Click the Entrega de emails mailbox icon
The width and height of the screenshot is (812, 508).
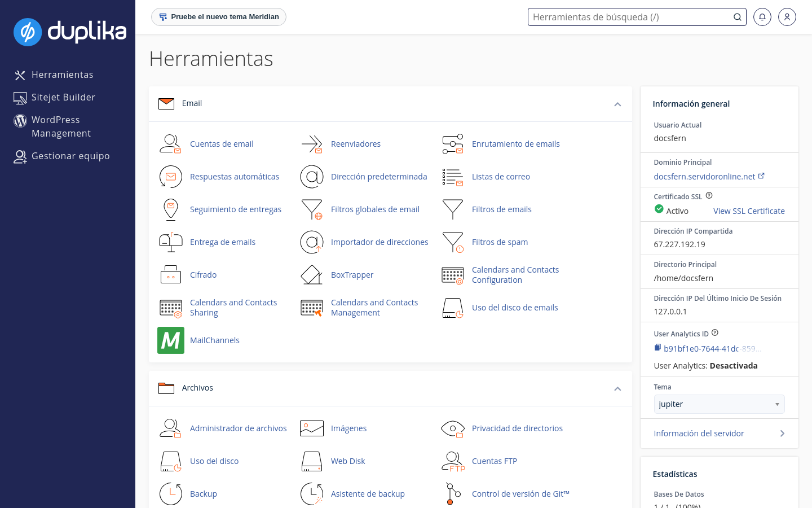click(170, 242)
